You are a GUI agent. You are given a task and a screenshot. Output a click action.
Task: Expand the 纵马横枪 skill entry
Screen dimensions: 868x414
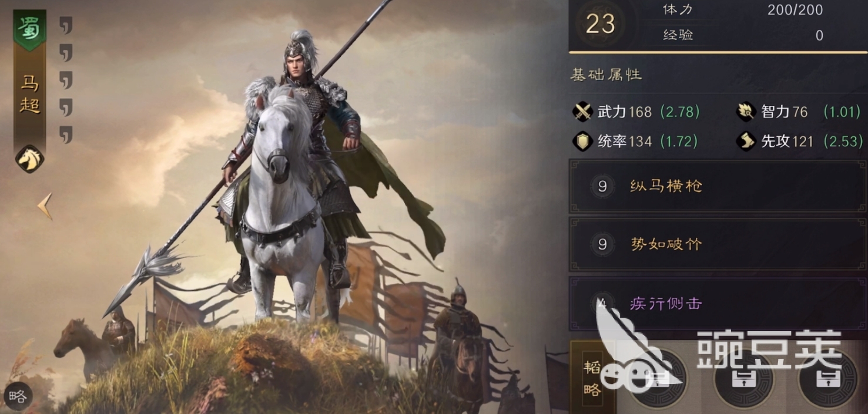point(718,187)
